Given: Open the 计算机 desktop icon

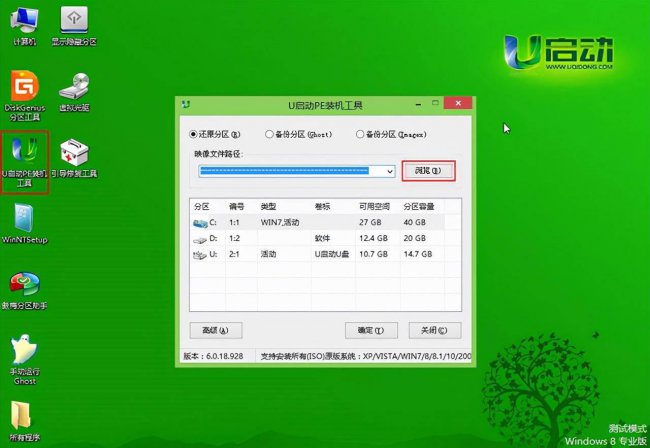Looking at the screenshot, I should [24, 26].
